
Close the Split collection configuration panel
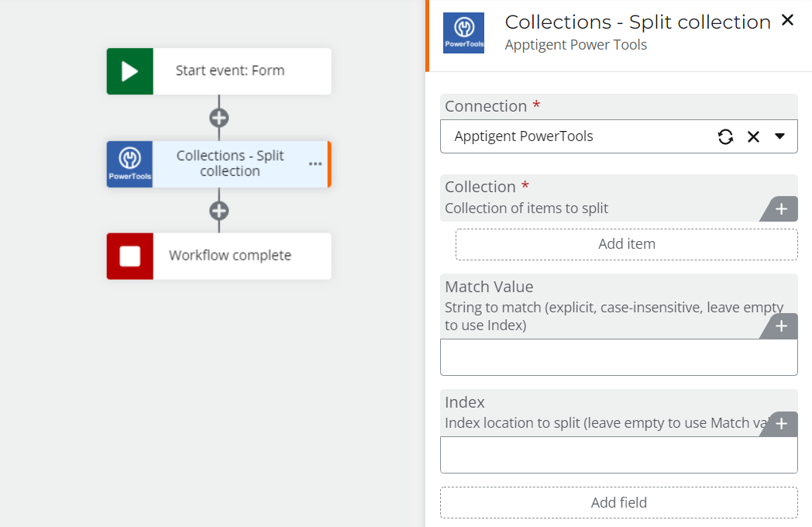pyautogui.click(x=787, y=20)
